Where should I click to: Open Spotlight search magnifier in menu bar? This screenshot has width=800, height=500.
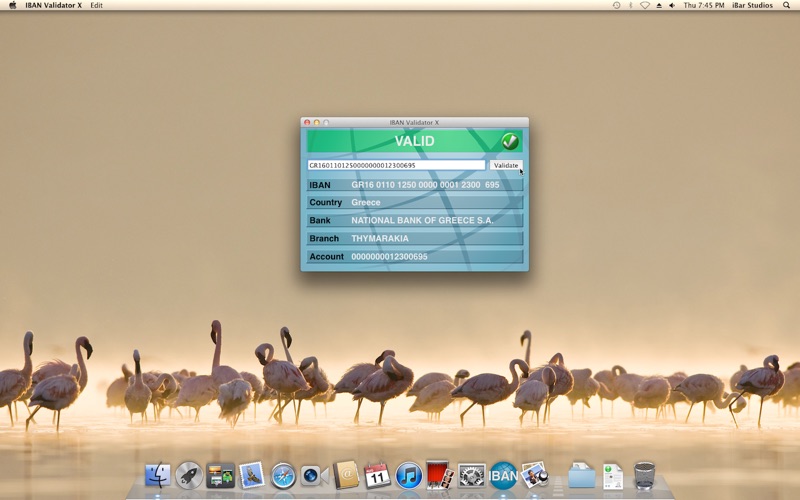(787, 5)
